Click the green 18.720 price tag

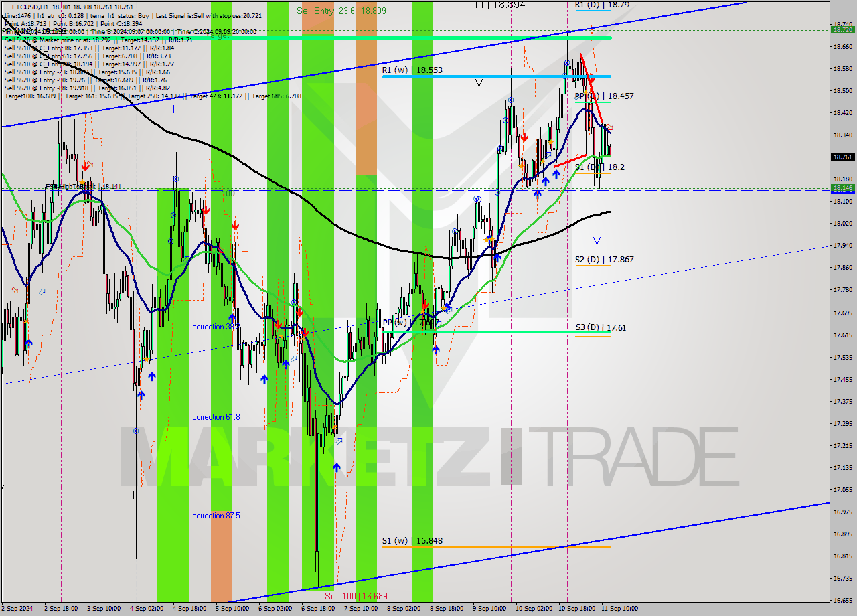842,29
